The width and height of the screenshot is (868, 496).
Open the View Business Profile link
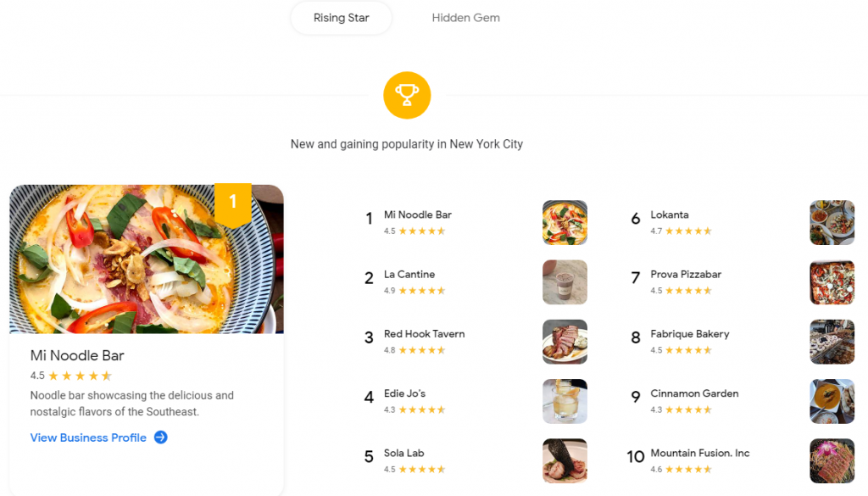point(88,437)
